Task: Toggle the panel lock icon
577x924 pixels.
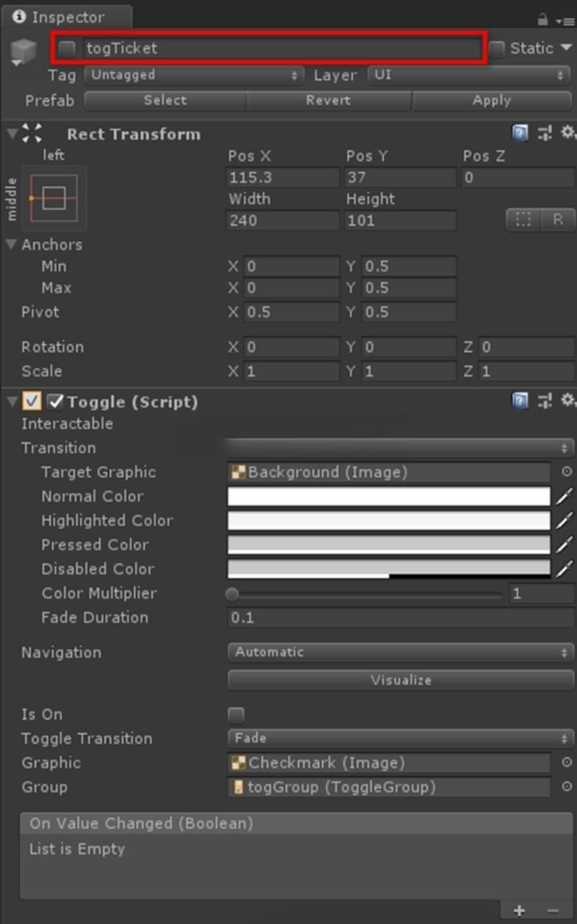Action: (x=543, y=19)
